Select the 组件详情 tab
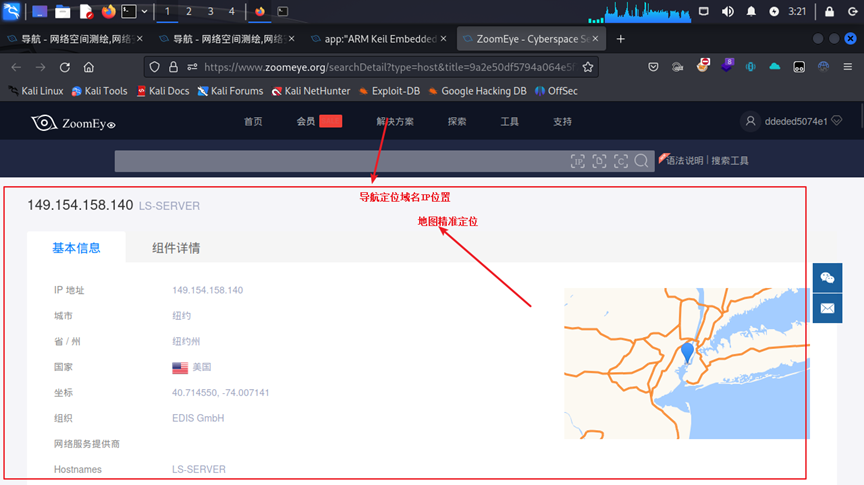The height and width of the screenshot is (485, 864). (176, 248)
